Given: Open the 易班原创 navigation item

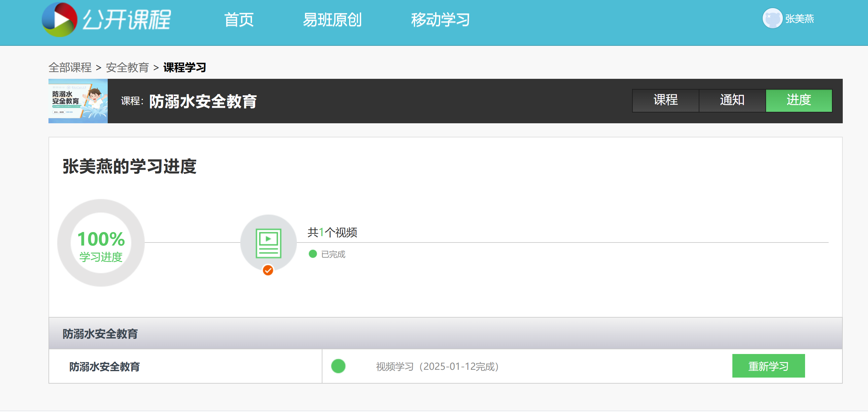Looking at the screenshot, I should tap(332, 20).
